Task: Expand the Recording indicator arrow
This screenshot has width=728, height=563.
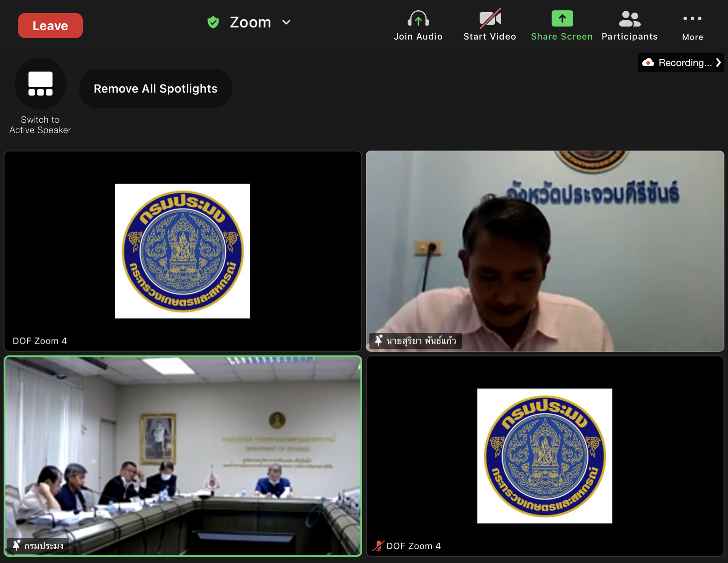Action: pos(718,63)
